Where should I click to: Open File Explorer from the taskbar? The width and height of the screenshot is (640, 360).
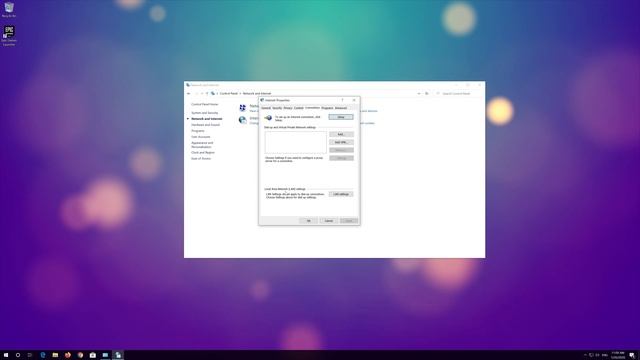coord(55,355)
